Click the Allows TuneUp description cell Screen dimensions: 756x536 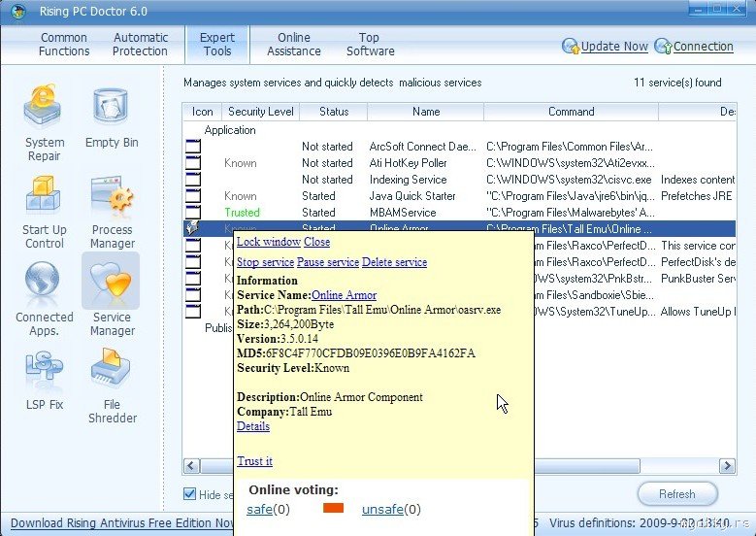click(x=698, y=312)
